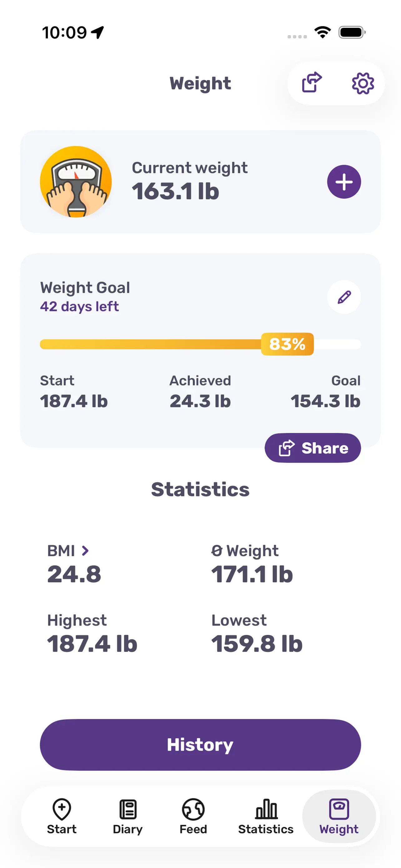The height and width of the screenshot is (868, 401).
Task: Select the Weight tab
Action: coord(339,816)
